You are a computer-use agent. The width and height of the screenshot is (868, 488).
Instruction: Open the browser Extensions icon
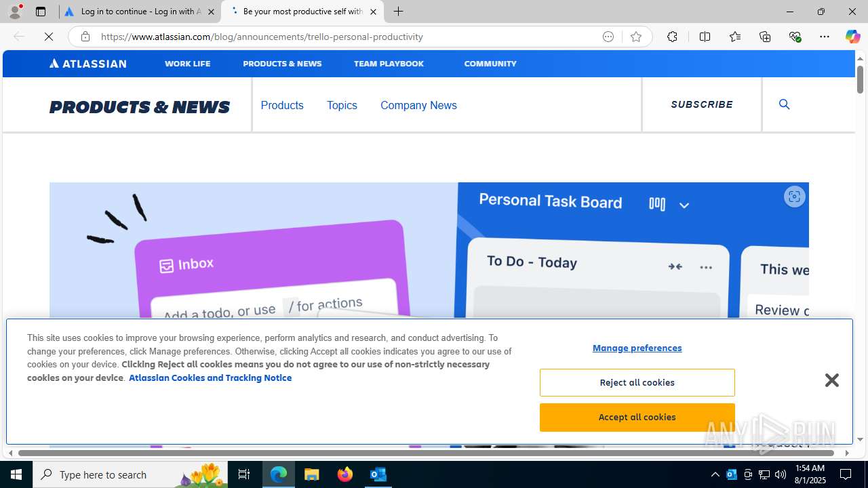[672, 37]
